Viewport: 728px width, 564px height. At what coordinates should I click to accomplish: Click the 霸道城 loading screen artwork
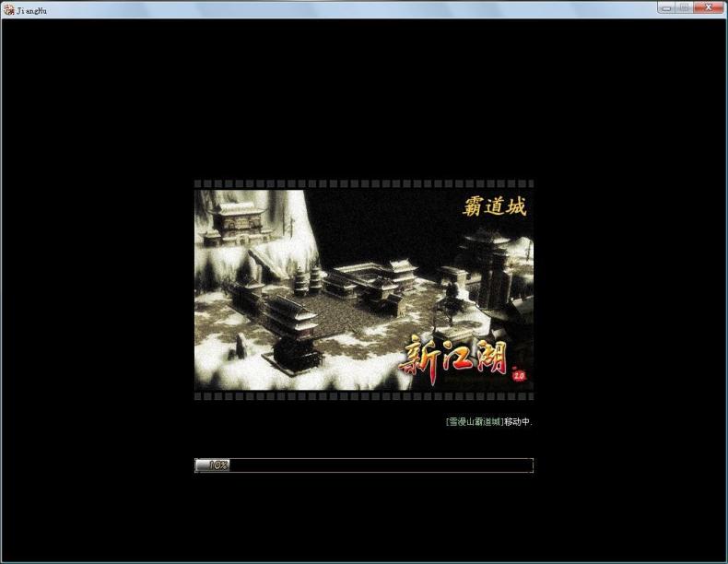coord(363,289)
